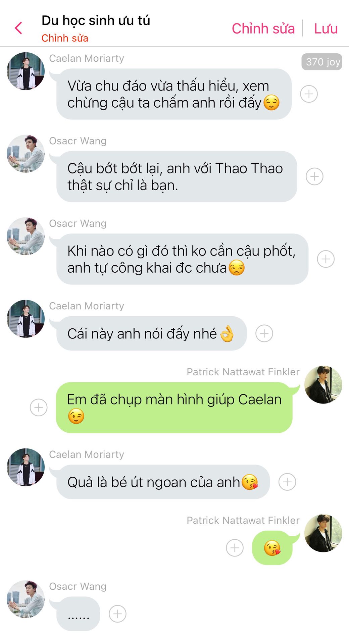Screen dimensions: 349x644
Task: Click plus icon beside 'Khi nào có gì' message
Action: (326, 259)
